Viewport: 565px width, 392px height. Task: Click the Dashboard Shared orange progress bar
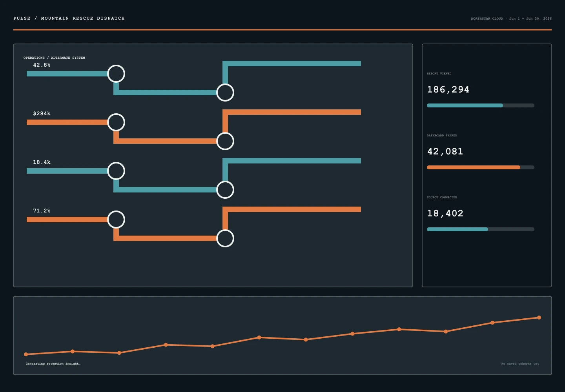coord(474,167)
